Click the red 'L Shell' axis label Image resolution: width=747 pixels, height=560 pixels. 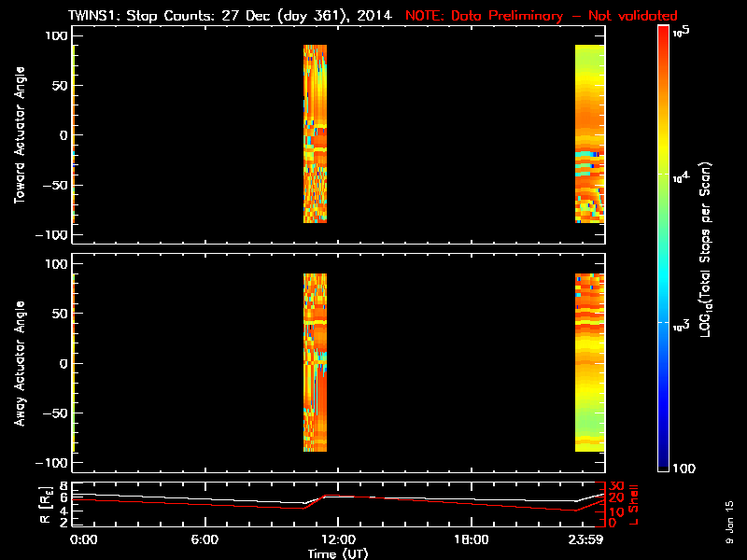pos(633,502)
